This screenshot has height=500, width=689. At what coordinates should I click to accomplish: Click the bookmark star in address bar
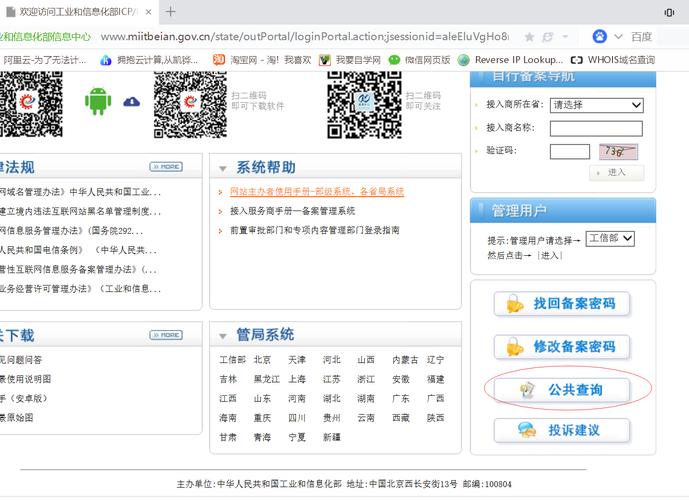click(x=548, y=36)
